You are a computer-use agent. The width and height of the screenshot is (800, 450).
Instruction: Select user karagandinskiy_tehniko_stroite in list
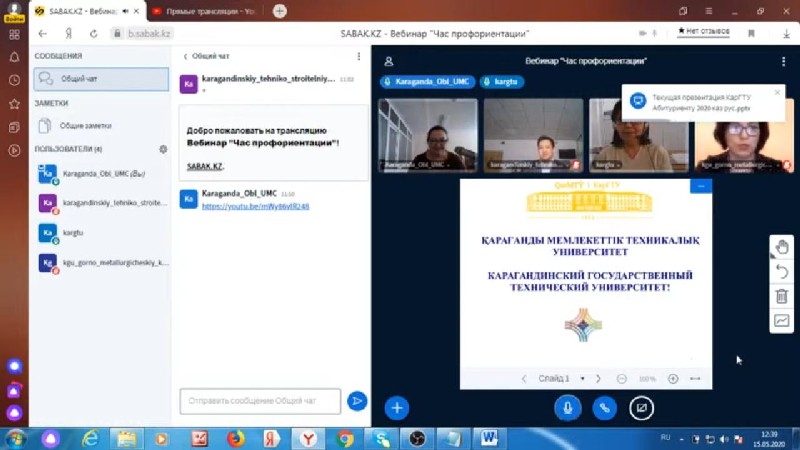click(x=101, y=203)
